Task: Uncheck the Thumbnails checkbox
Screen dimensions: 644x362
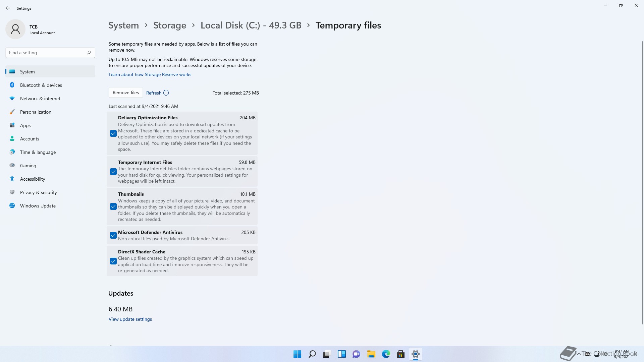Action: coord(113,206)
